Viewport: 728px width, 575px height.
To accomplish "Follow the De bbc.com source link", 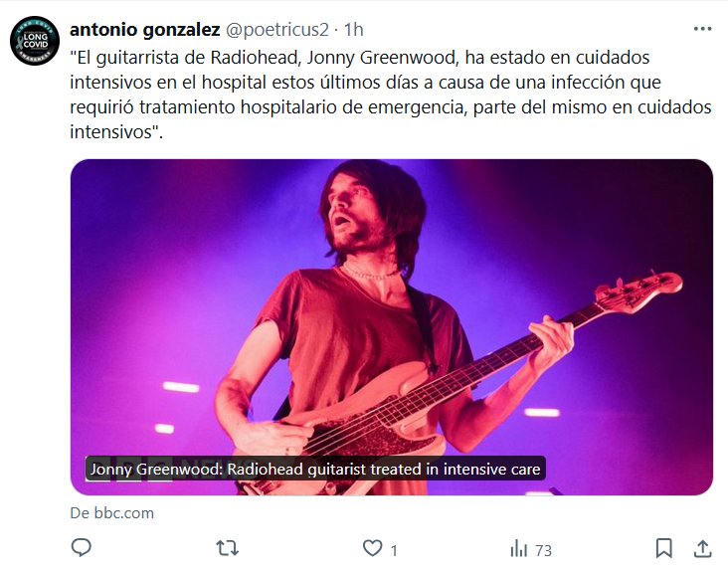I will [112, 513].
